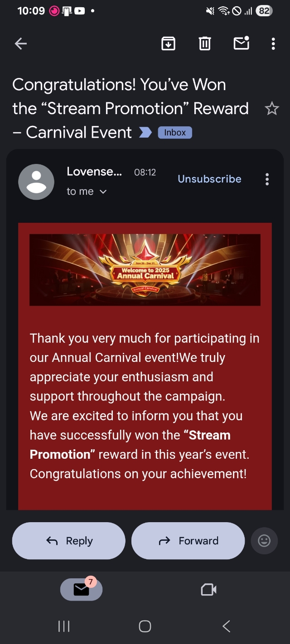Tap the importance marker beside the subject
The image size is (290, 644).
pyautogui.click(x=145, y=132)
